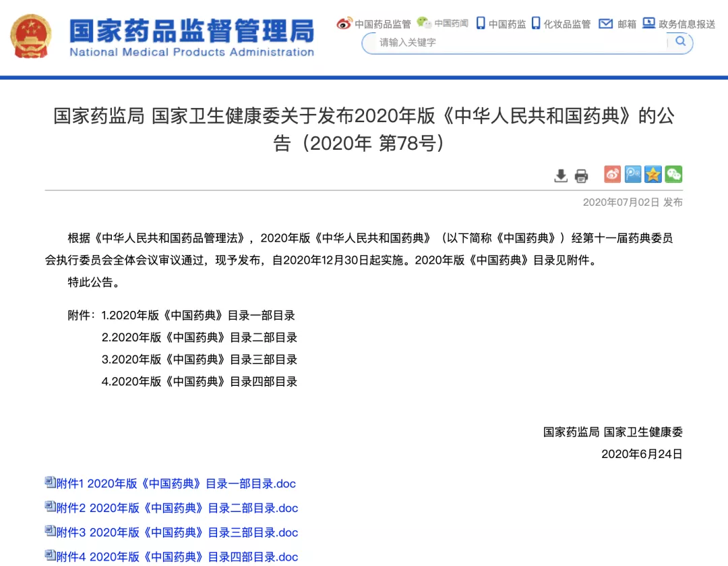Viewport: 728px width, 566px height.
Task: Click list line 2.2020年版 二部目录
Action: 199,337
